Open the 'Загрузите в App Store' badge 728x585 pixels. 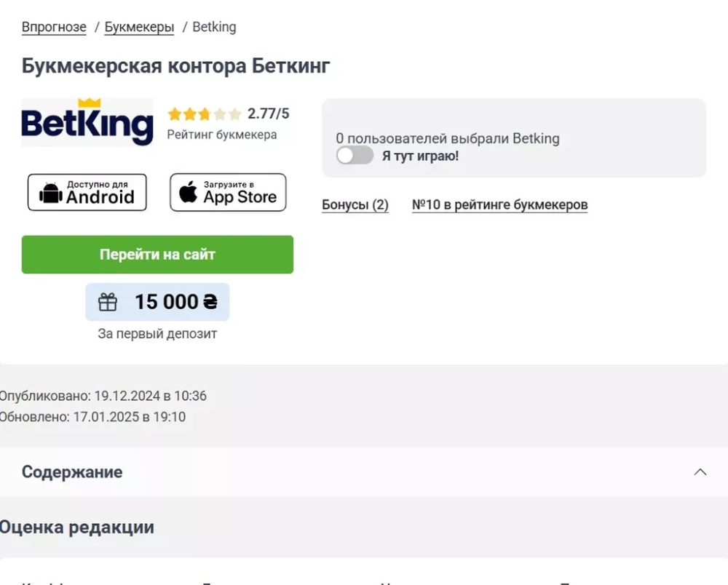228,193
